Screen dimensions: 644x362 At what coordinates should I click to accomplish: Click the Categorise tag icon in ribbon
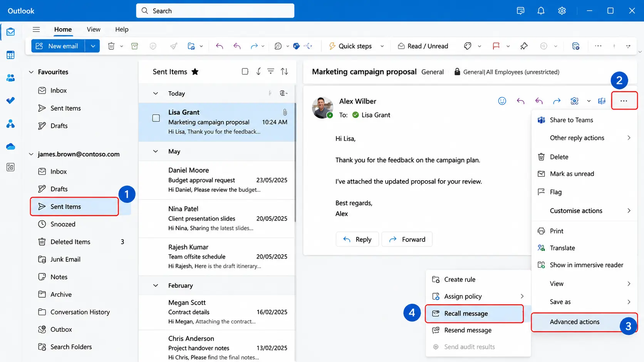pyautogui.click(x=468, y=46)
